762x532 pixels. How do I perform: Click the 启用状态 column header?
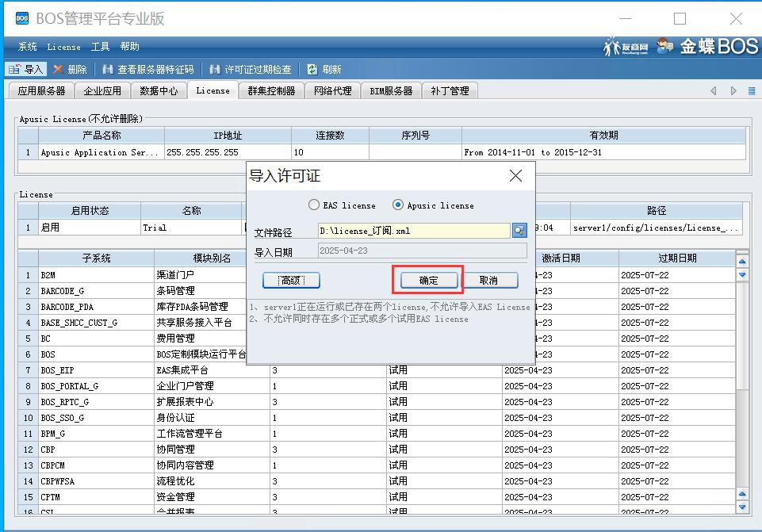pyautogui.click(x=90, y=211)
